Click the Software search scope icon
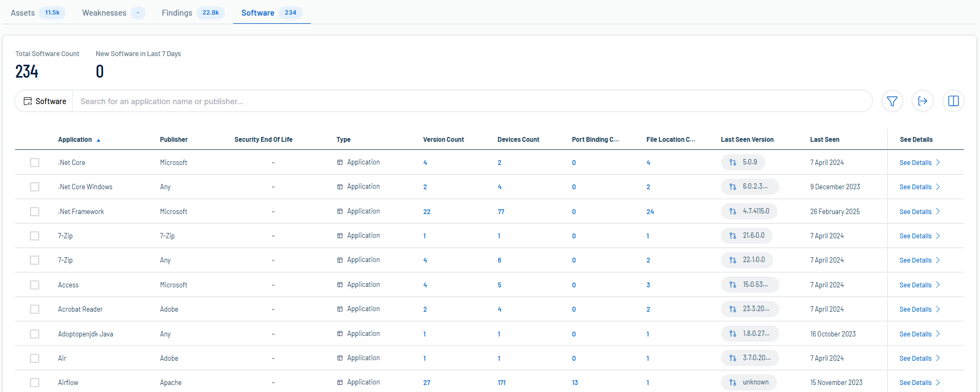The height and width of the screenshot is (392, 980). [28, 101]
